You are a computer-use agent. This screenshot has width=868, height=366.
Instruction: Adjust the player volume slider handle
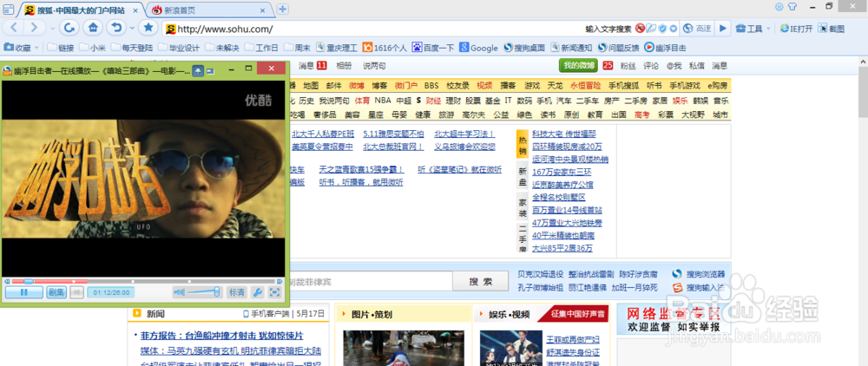(x=217, y=291)
